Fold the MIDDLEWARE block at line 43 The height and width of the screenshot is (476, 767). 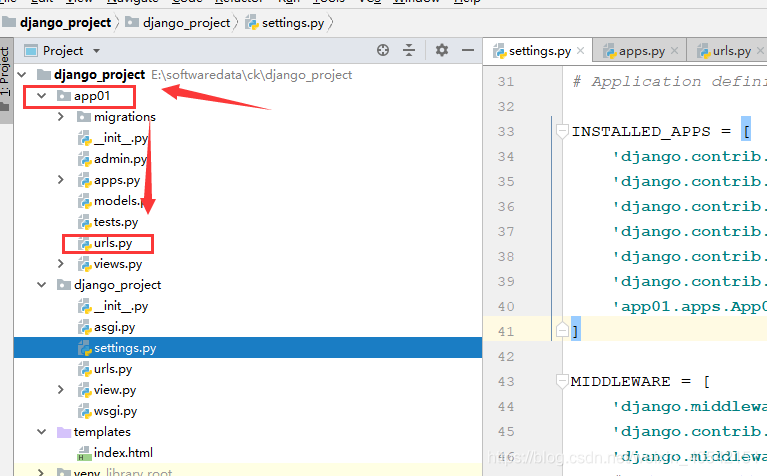(562, 380)
